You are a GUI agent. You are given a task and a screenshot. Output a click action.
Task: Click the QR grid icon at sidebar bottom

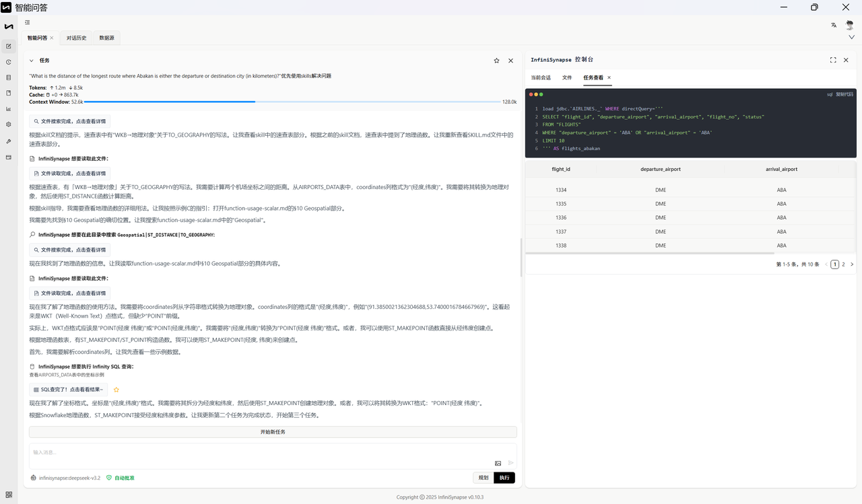8,495
